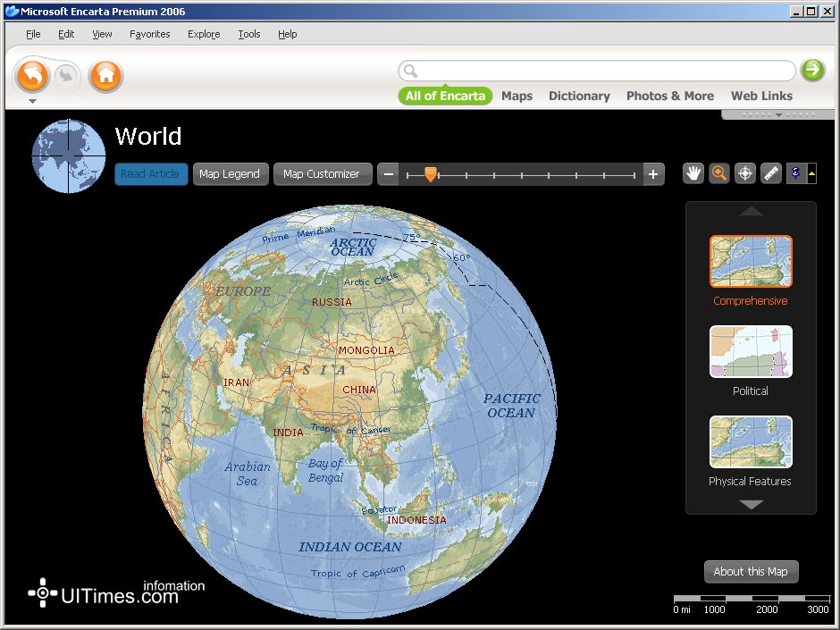Select the crosshair locate tool

point(745,173)
